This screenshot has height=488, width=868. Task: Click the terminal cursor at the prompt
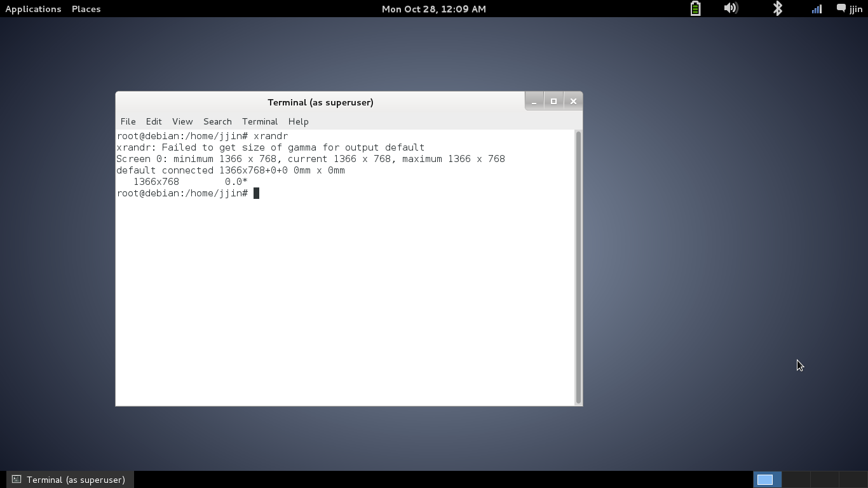[x=256, y=193]
